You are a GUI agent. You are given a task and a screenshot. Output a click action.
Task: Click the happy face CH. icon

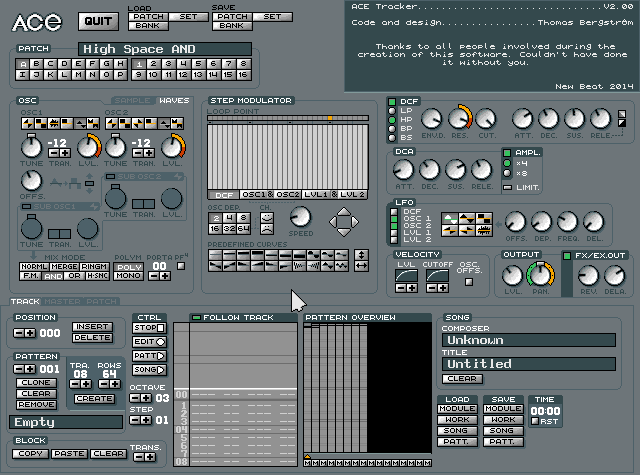point(267,218)
